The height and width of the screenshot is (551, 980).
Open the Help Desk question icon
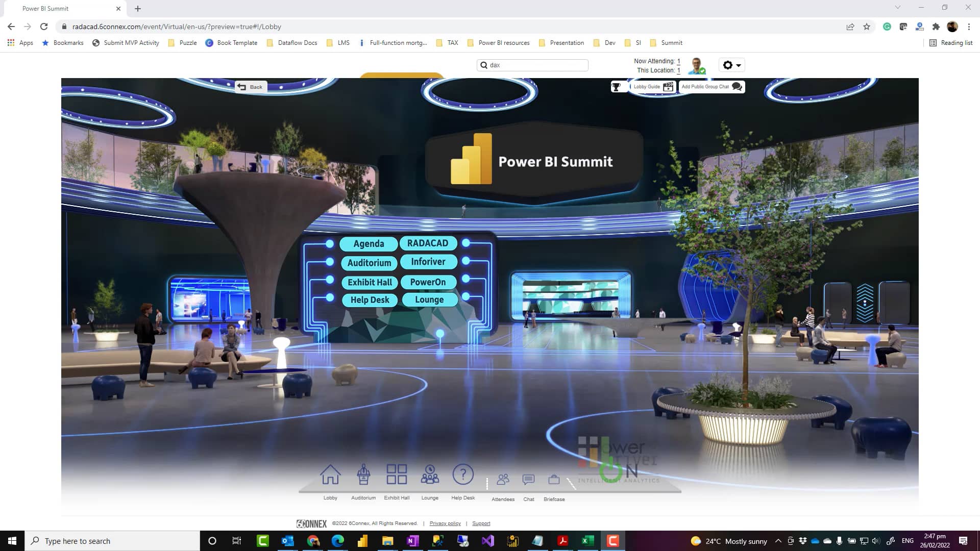click(463, 474)
